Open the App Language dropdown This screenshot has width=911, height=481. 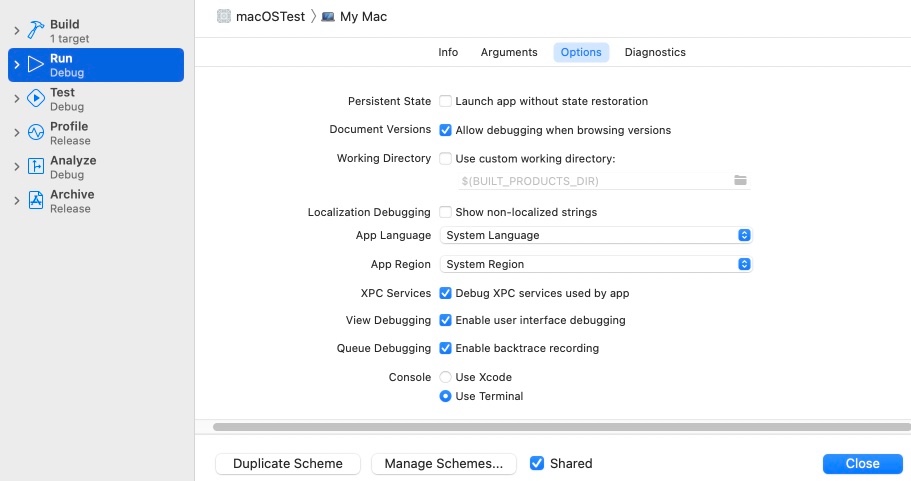[x=595, y=236]
